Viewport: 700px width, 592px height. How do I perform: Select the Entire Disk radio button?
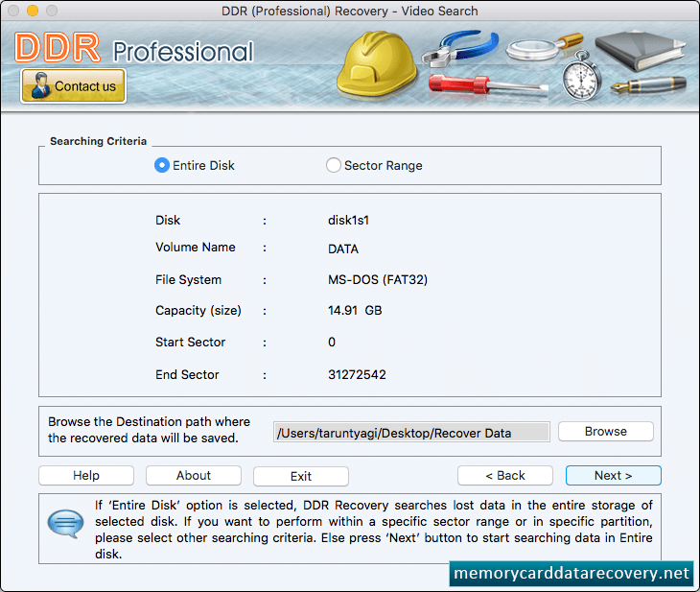[162, 165]
